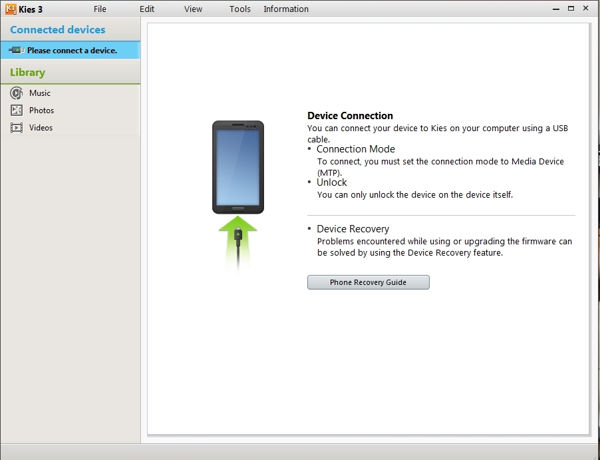Open the Tools menu

[x=240, y=9]
